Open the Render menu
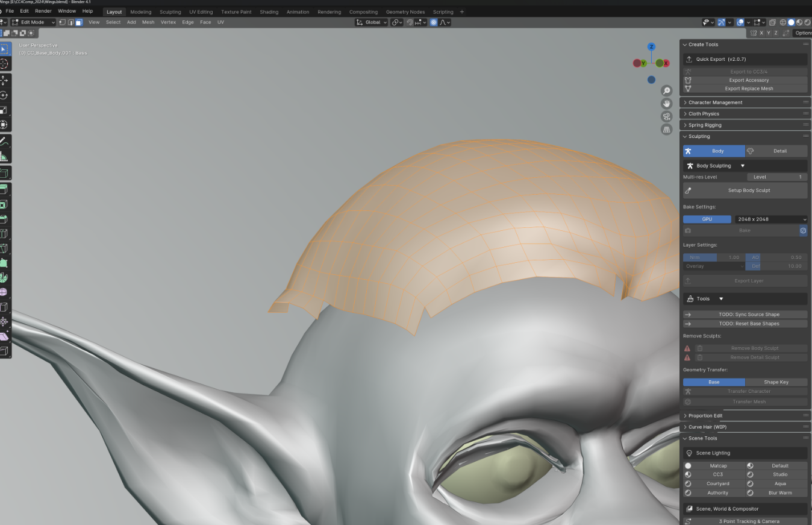Screen dimensions: 812x525 (x=43, y=11)
